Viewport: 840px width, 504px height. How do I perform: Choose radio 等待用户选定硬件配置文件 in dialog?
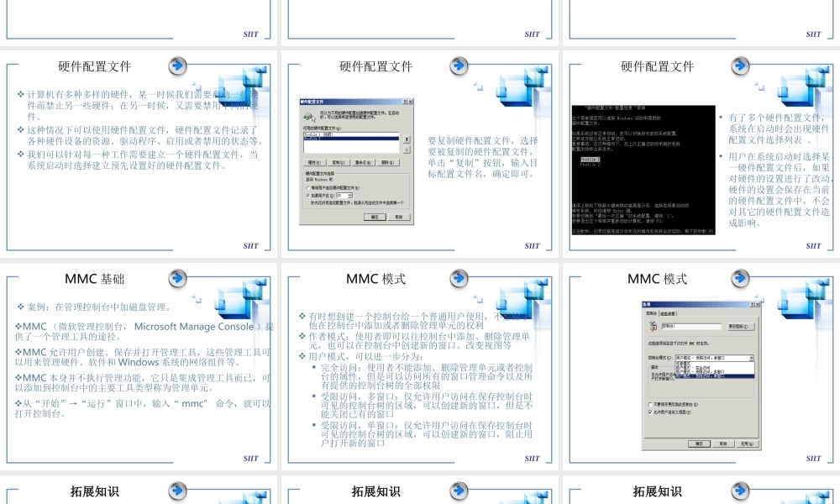point(308,188)
